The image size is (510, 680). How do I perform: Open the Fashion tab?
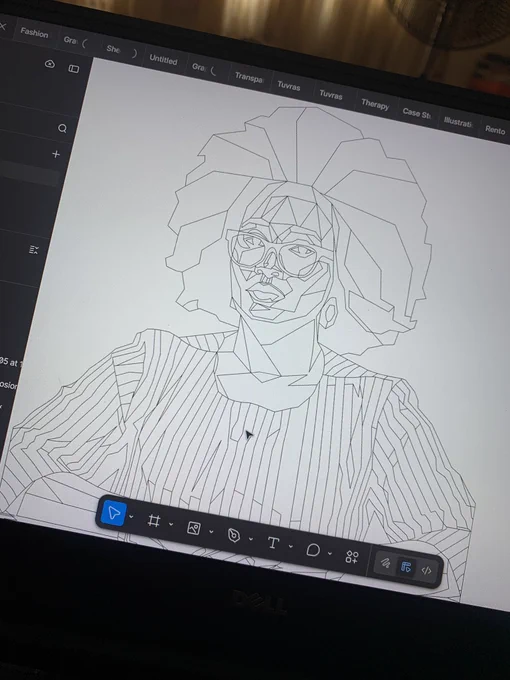point(34,33)
